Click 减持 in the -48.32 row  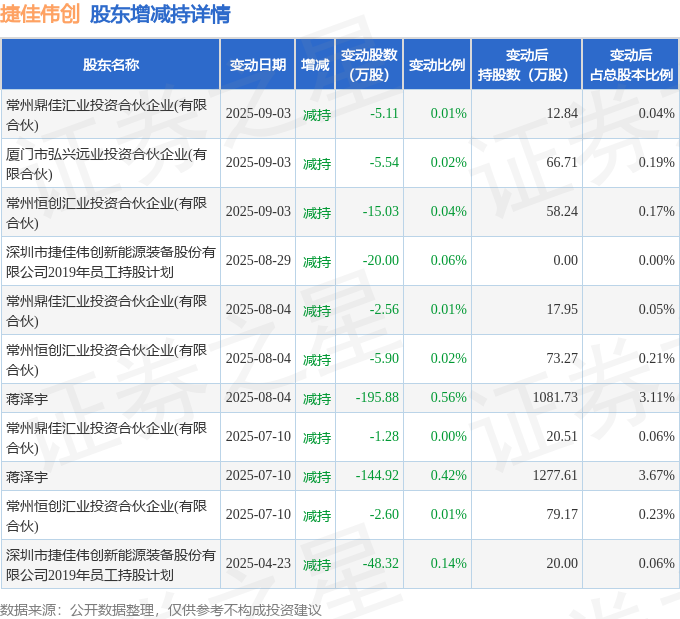317,564
